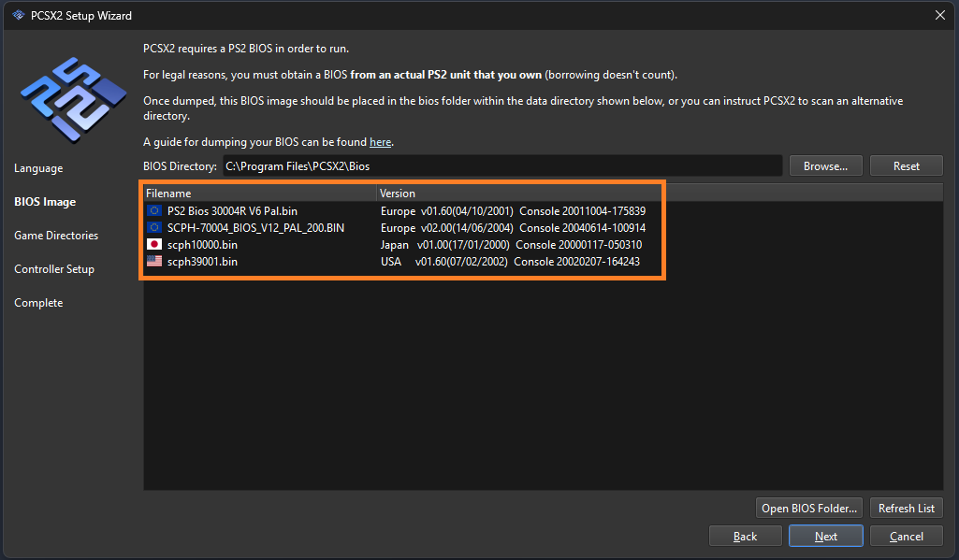
Task: Open Controller Setup step
Action: pyautogui.click(x=54, y=269)
